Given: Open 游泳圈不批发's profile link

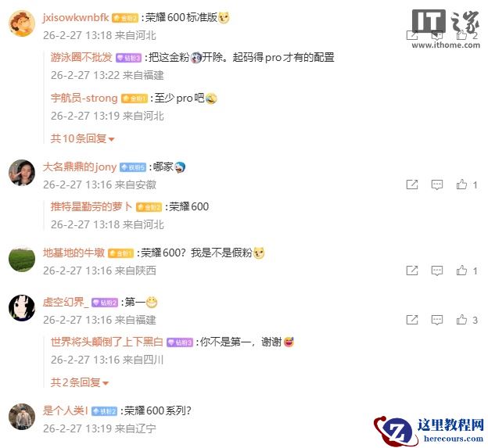Looking at the screenshot, I should point(81,57).
